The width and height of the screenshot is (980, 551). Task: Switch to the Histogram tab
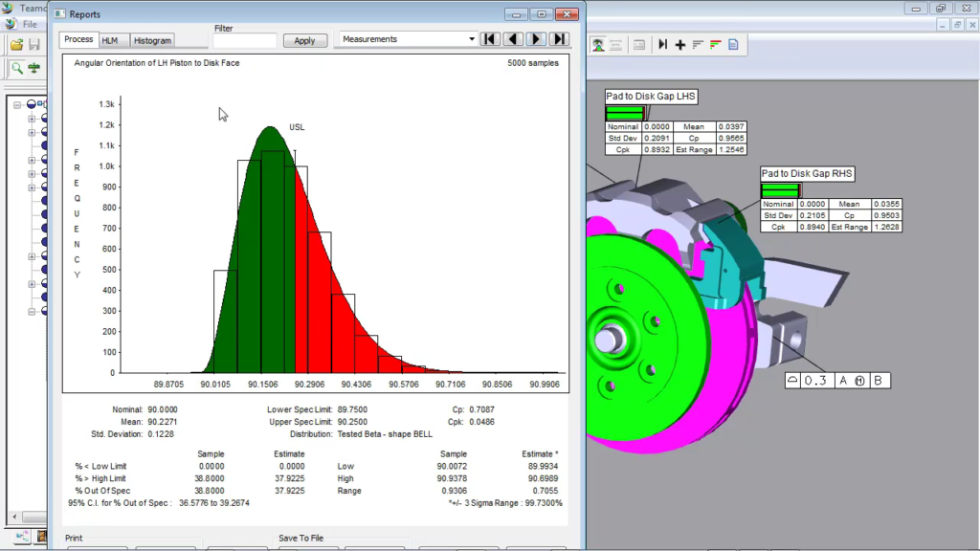click(151, 40)
